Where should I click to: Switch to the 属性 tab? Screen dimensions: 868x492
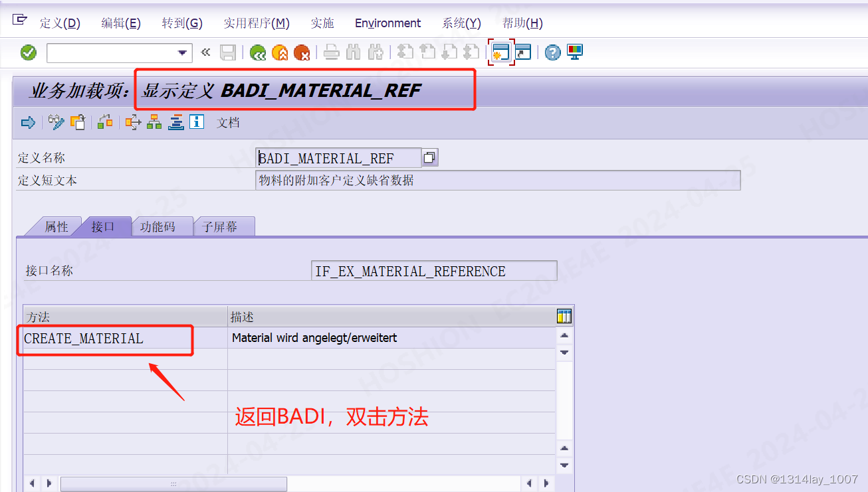point(56,226)
